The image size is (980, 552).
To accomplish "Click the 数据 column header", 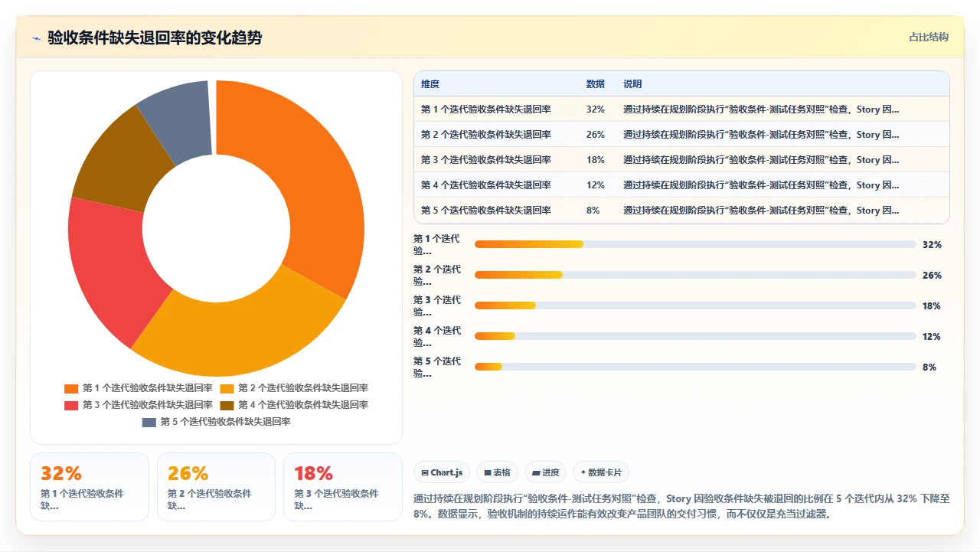I will (596, 84).
